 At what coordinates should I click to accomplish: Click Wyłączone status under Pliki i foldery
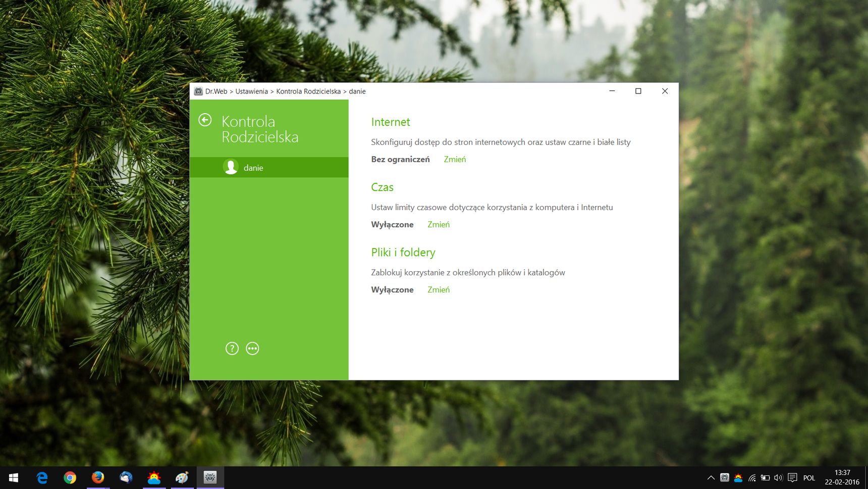click(x=392, y=289)
